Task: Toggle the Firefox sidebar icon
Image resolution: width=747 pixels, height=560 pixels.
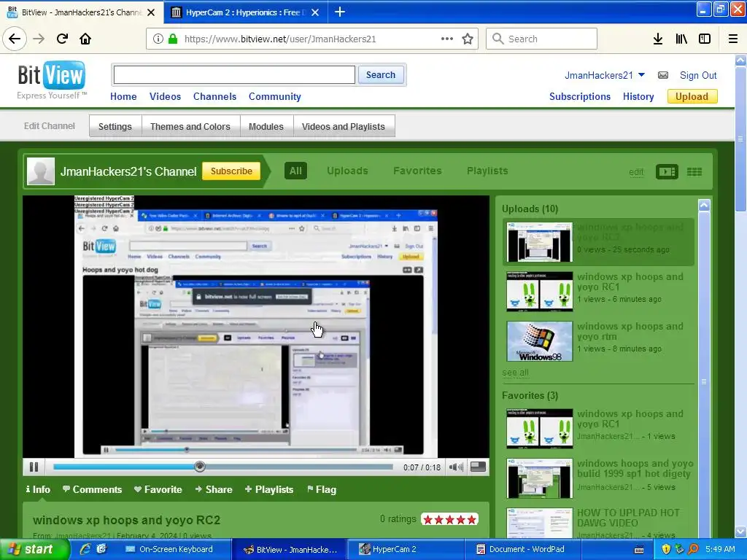Action: (x=705, y=39)
